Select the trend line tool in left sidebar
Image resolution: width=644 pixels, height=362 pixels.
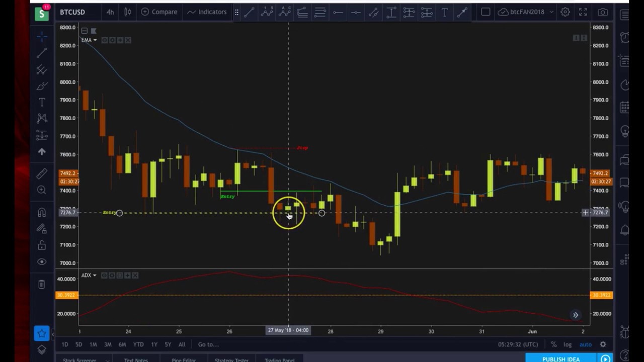pos(42,53)
